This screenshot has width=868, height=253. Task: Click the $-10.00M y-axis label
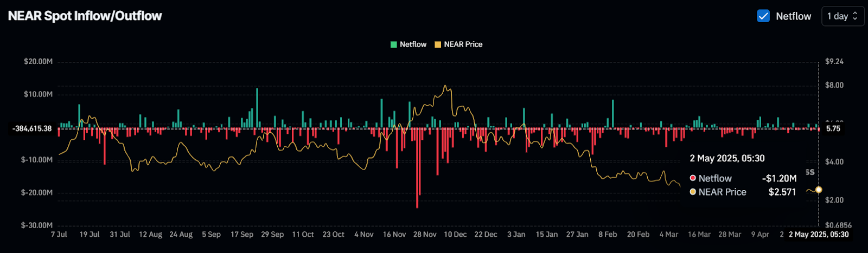tap(37, 160)
